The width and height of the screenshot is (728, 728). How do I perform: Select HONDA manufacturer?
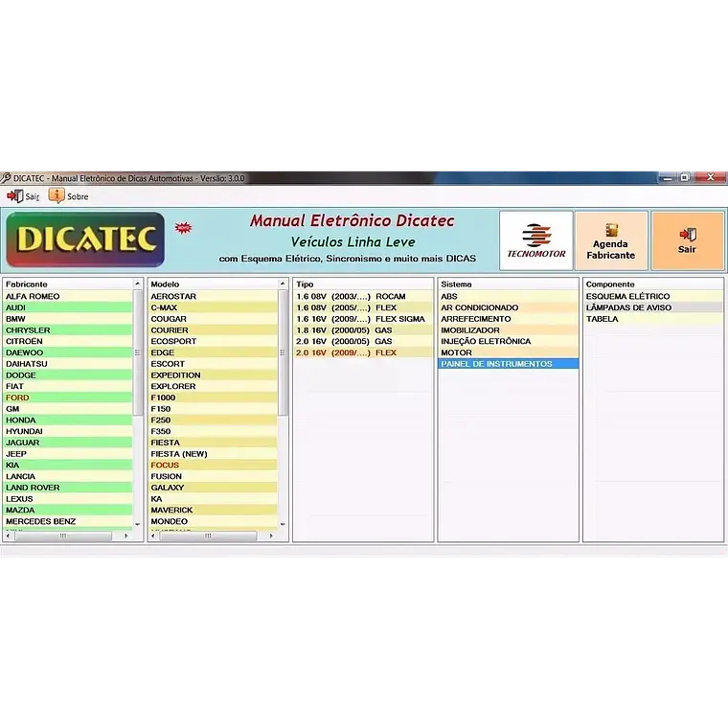pos(68,421)
